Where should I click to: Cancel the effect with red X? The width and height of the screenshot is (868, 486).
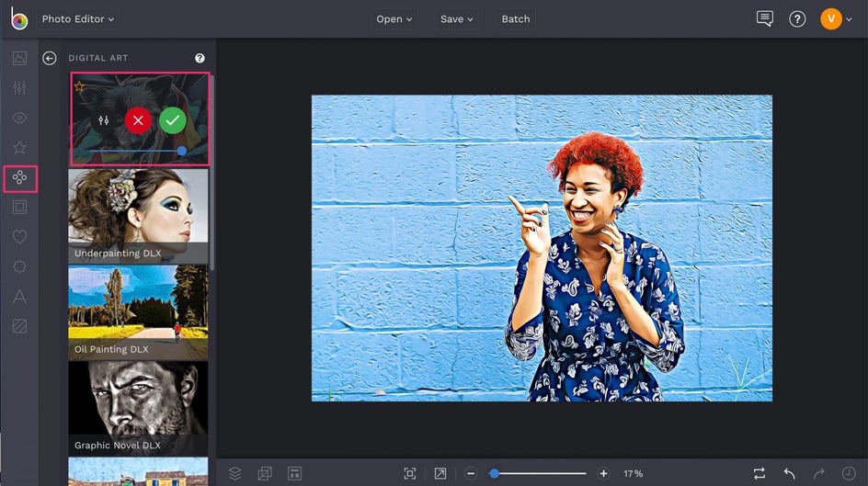138,120
